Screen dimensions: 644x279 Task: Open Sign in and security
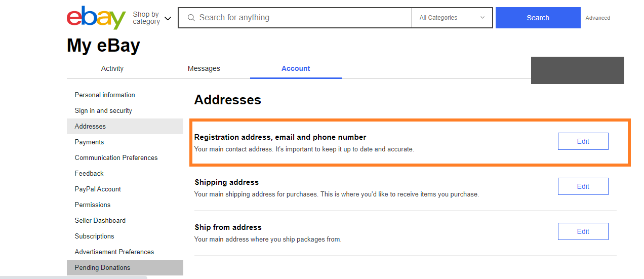click(x=103, y=110)
